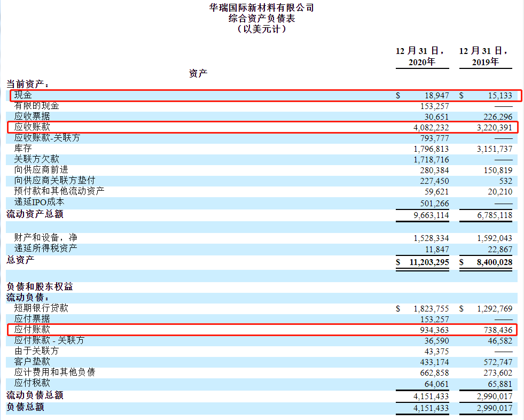The width and height of the screenshot is (524, 420).
Task: Click the note (以美元计)
Action: click(x=262, y=29)
